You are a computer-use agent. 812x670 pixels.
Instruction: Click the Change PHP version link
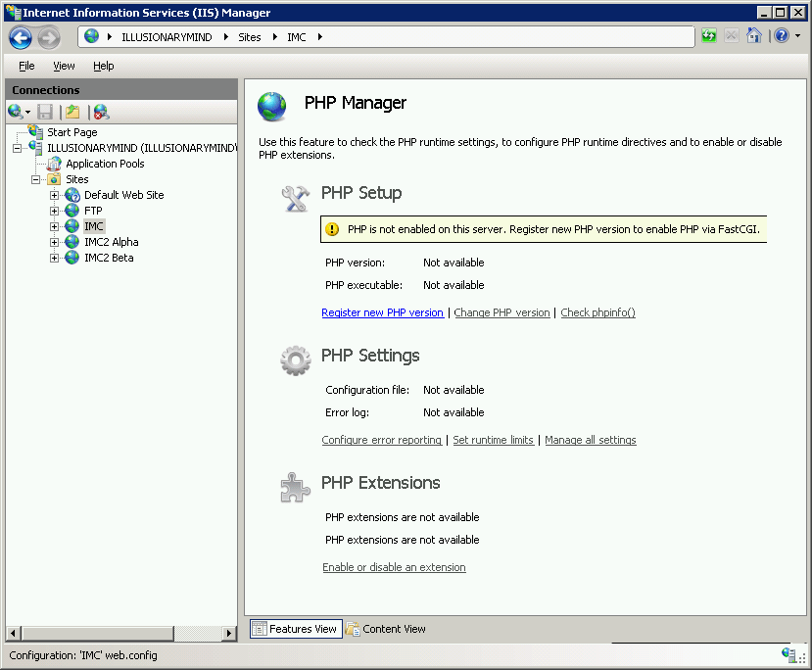click(502, 312)
